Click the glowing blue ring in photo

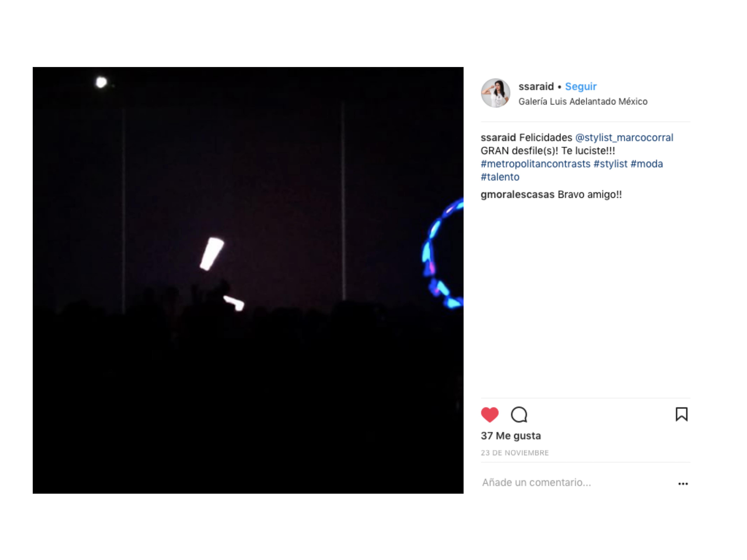[443, 253]
